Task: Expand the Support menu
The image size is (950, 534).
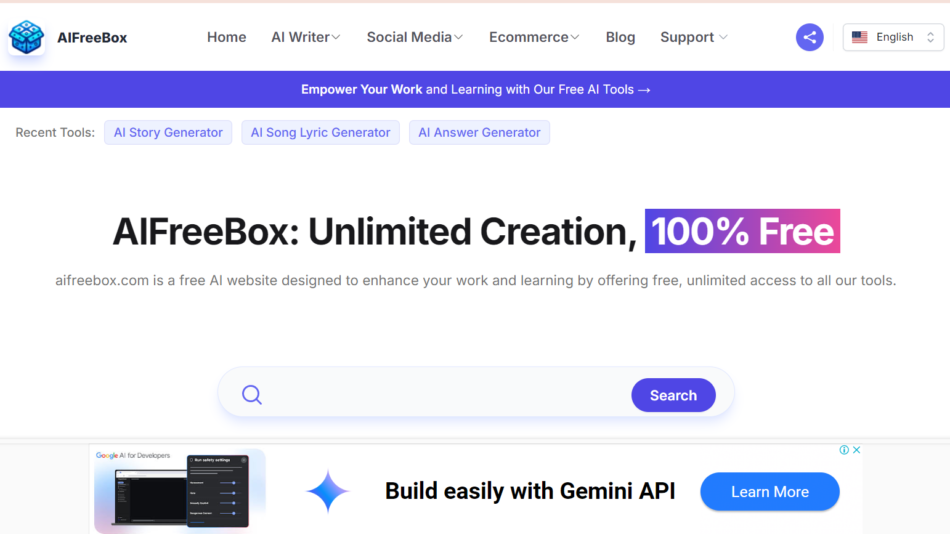Action: 693,37
